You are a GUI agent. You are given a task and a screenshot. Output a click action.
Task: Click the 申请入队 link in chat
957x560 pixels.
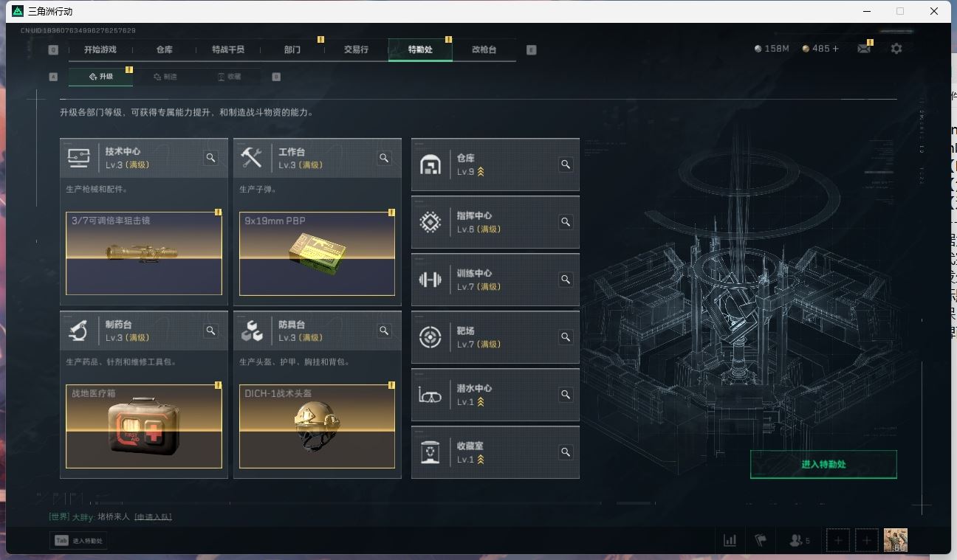(153, 516)
